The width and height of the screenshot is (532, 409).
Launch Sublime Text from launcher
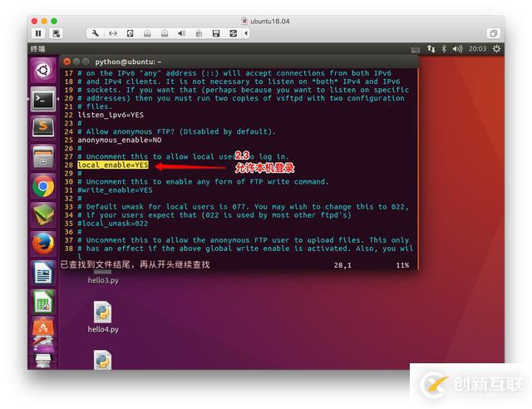point(43,128)
